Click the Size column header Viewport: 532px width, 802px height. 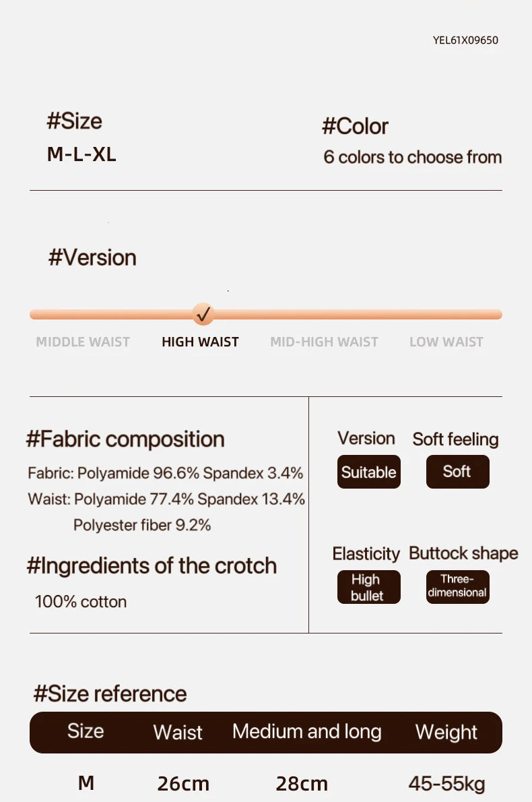coord(86,731)
